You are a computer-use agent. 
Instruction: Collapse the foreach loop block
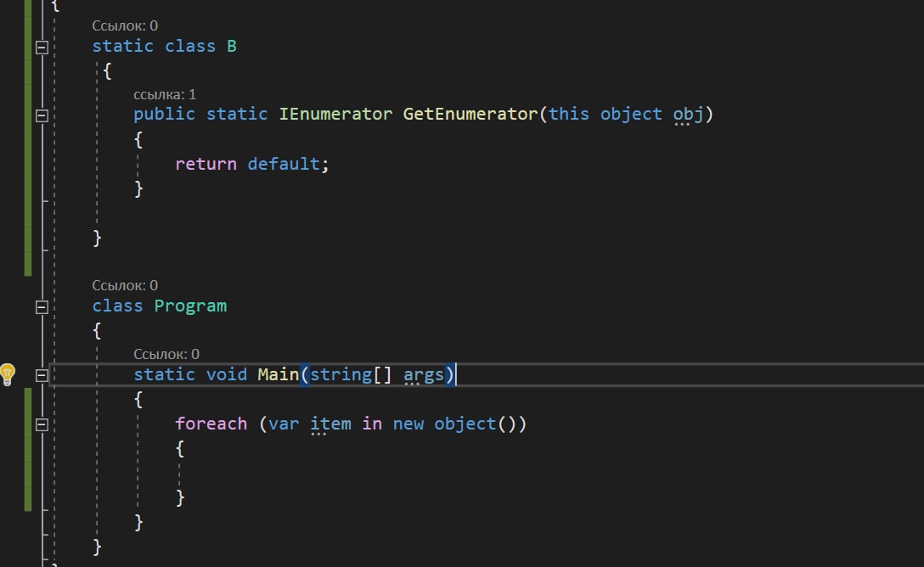click(41, 424)
